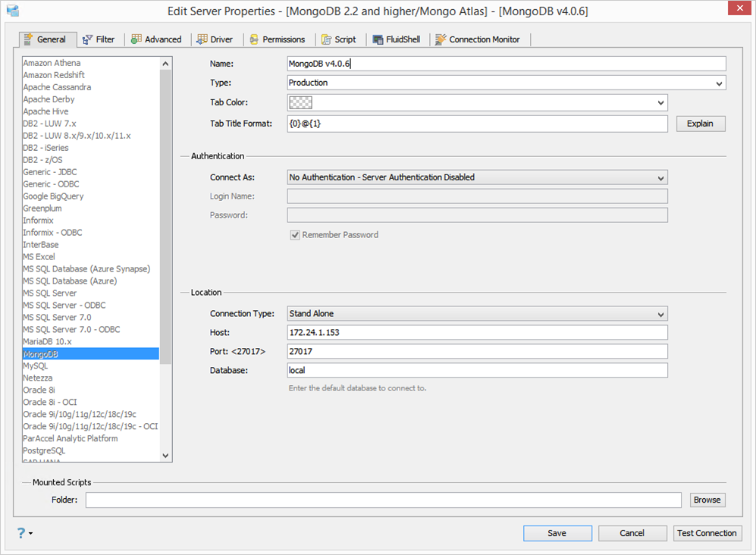Open the FluidShell tab
The width and height of the screenshot is (756, 555).
(x=397, y=39)
